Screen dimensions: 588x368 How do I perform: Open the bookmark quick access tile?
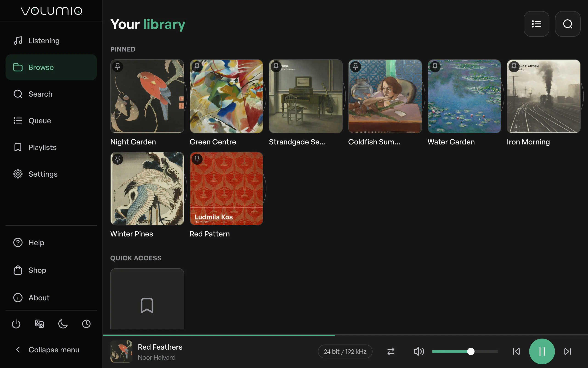[147, 299]
